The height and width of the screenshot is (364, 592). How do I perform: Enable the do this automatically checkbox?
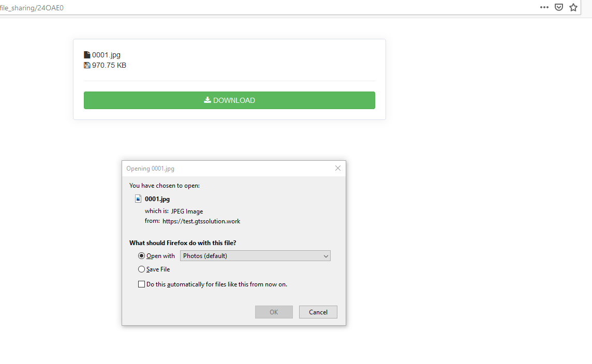click(141, 284)
